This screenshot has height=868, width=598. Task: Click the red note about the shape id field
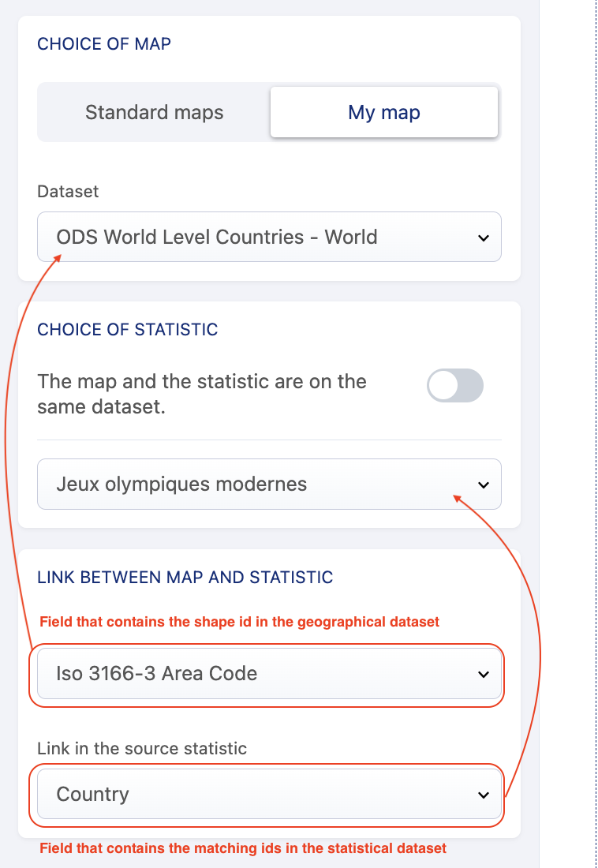[x=239, y=622]
